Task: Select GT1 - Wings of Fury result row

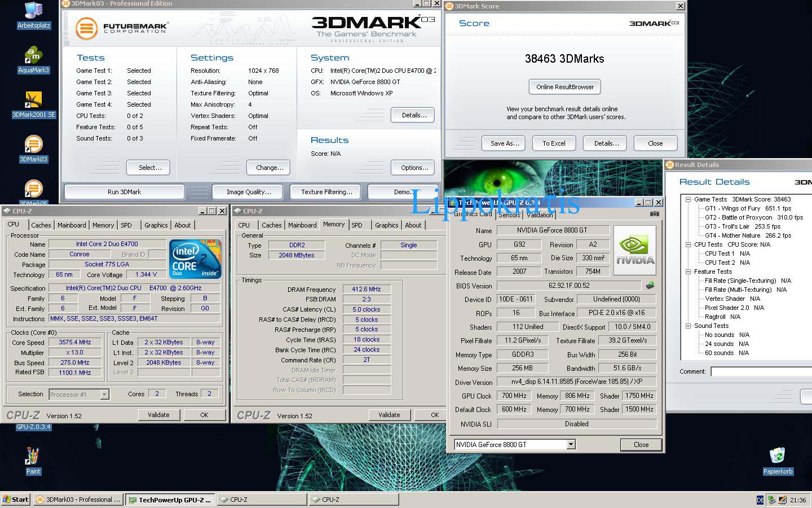Action: (x=748, y=208)
